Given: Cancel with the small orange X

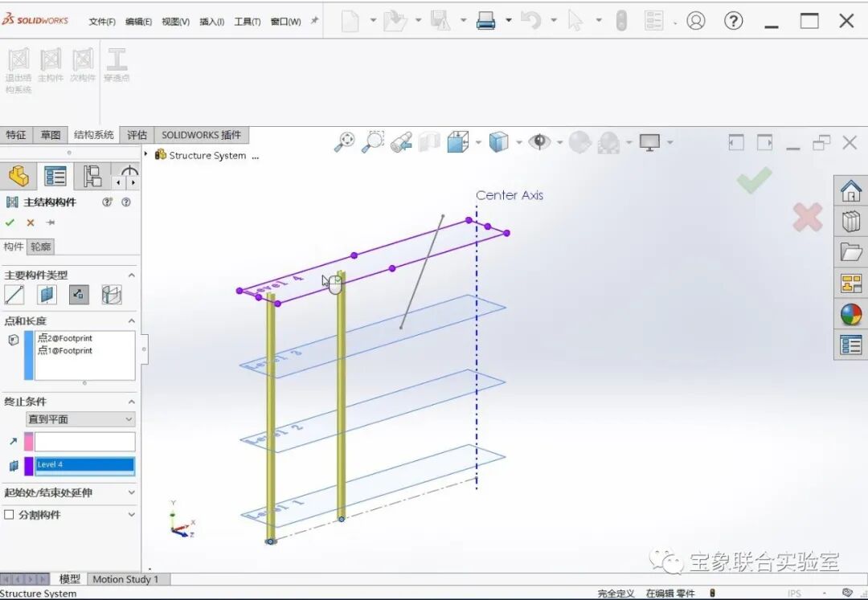Looking at the screenshot, I should (x=31, y=222).
